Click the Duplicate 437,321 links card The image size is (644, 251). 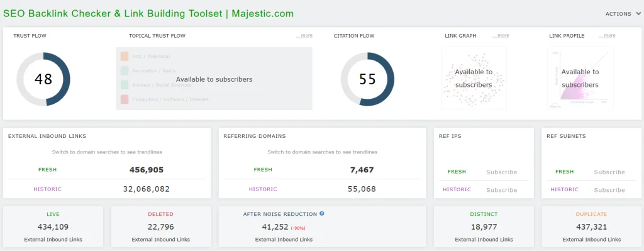[591, 226]
